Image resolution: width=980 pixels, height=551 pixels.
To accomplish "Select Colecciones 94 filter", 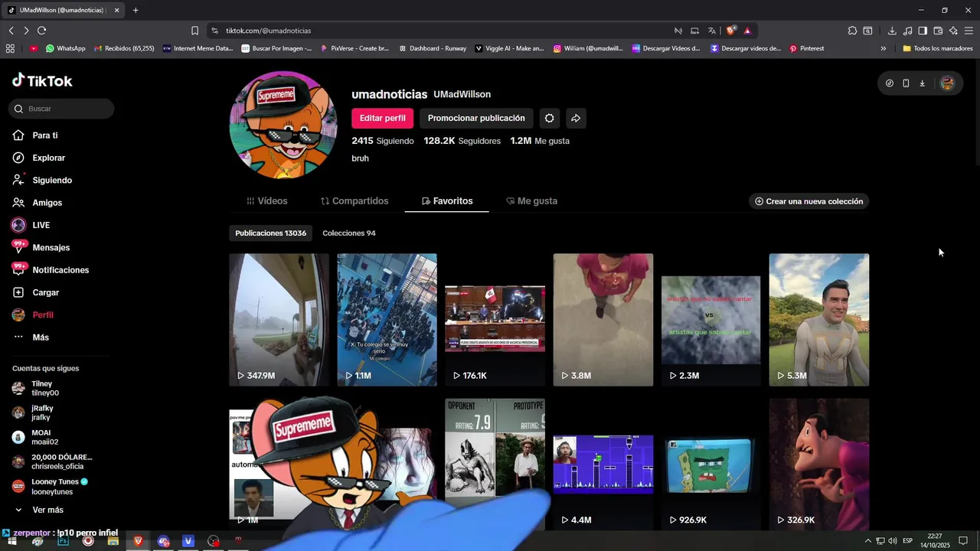I will click(349, 233).
